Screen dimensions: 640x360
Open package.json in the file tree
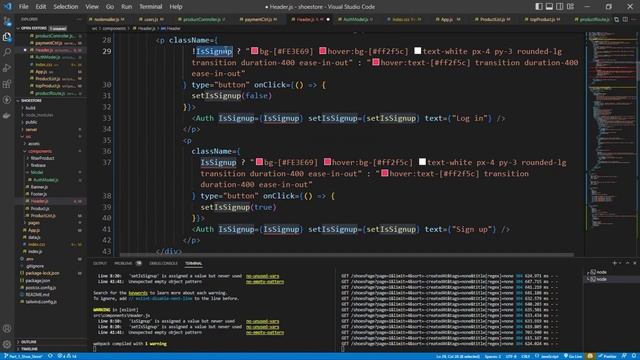38,280
